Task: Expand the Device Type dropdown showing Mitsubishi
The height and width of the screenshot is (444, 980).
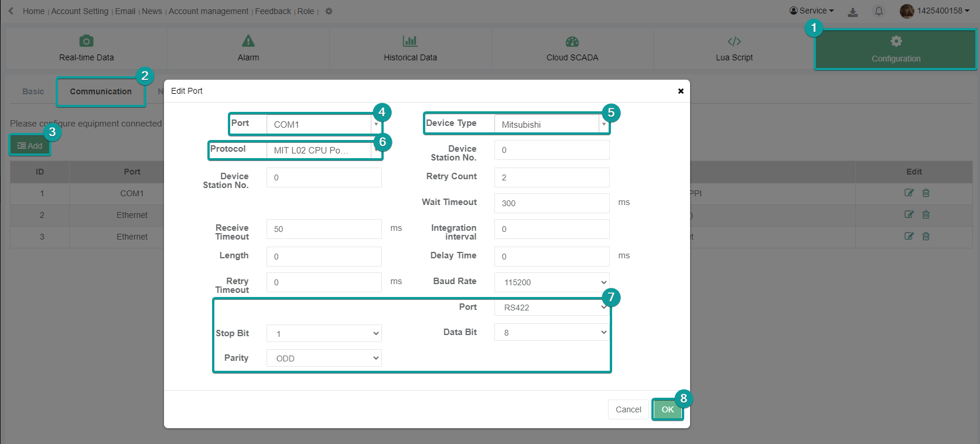Action: coord(551,124)
